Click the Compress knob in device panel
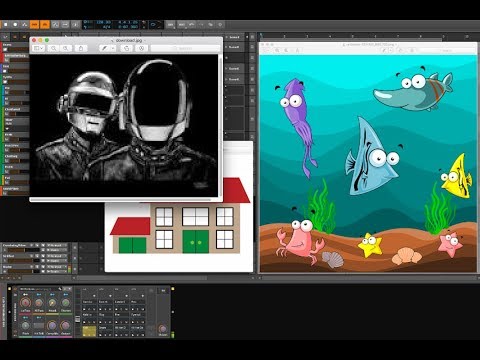Viewport: 480px width, 360px height. click(52, 325)
